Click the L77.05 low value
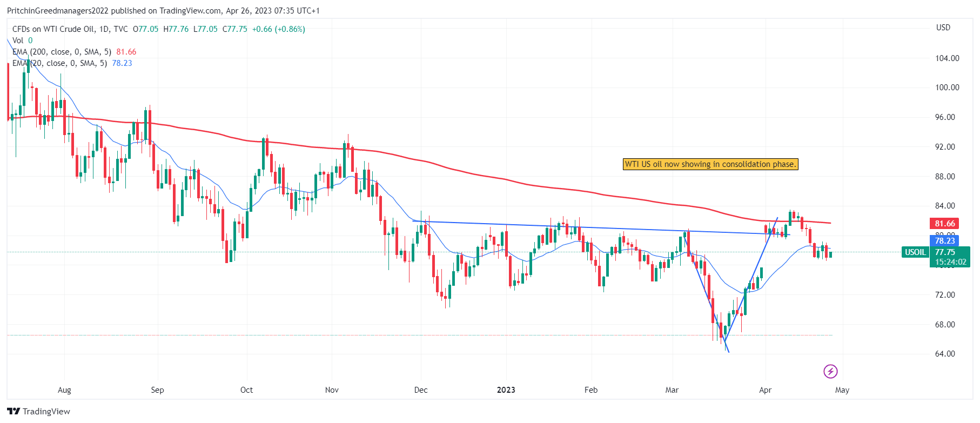Image resolution: width=980 pixels, height=423 pixels. (205, 29)
